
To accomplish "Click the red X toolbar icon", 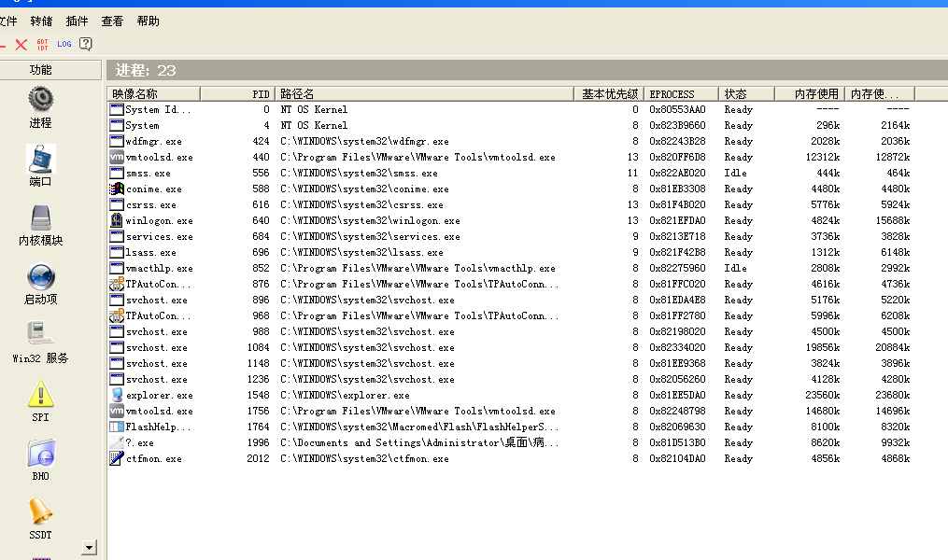I will click(21, 44).
